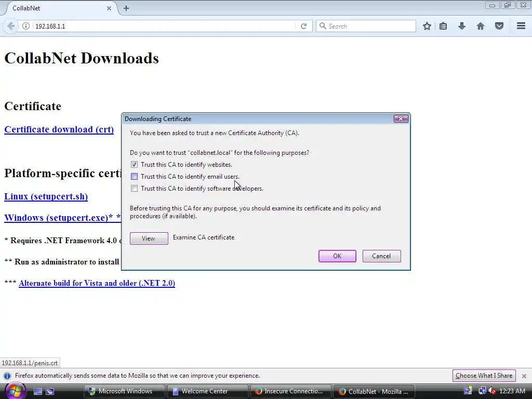This screenshot has height=399, width=532.
Task: Open the Firefox hamburger menu
Action: point(521,26)
